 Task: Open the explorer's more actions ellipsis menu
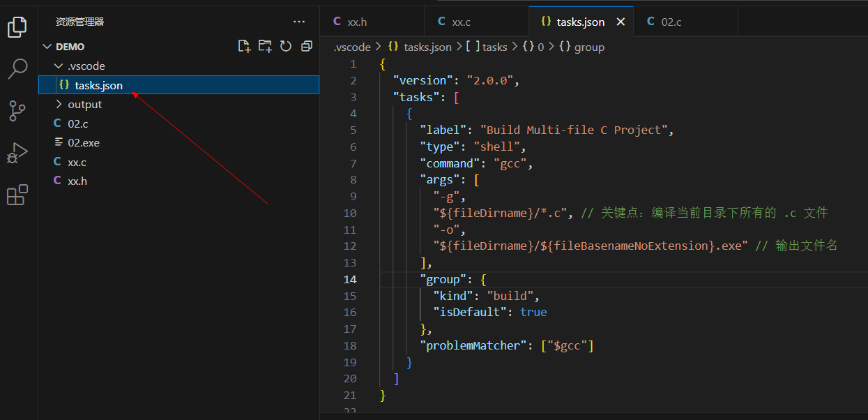tap(299, 22)
